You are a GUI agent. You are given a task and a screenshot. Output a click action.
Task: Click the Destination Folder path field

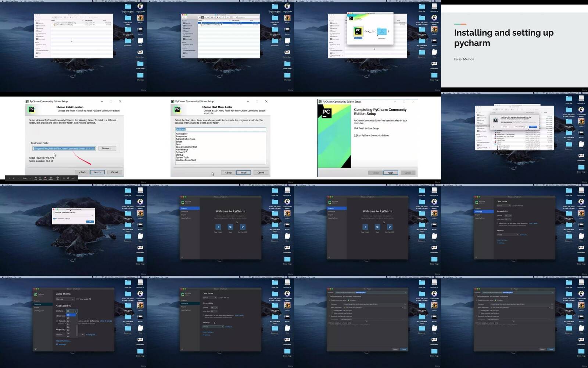pos(64,148)
